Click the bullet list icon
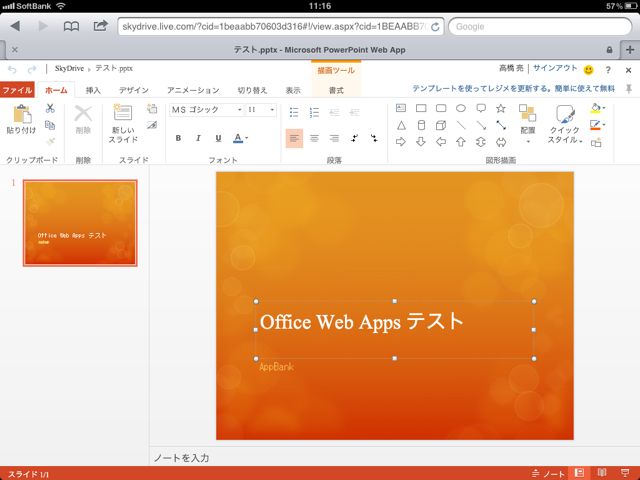 tap(294, 112)
